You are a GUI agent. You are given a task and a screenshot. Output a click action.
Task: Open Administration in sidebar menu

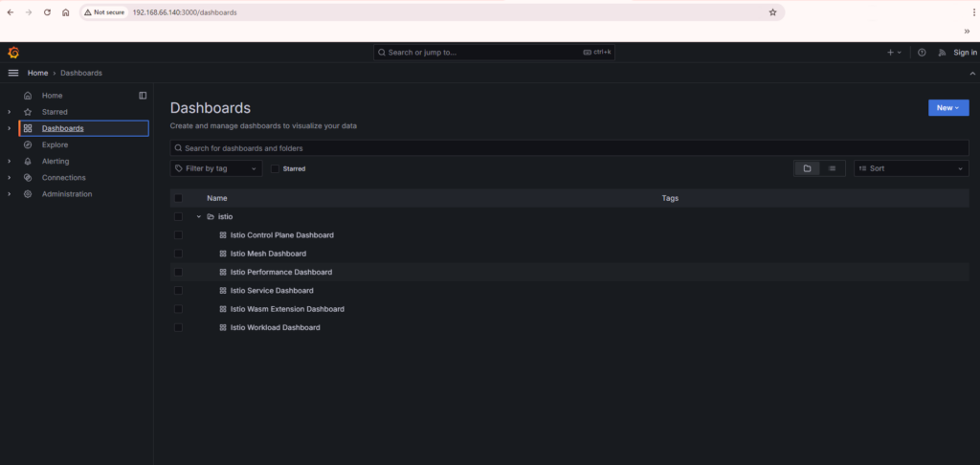point(67,194)
